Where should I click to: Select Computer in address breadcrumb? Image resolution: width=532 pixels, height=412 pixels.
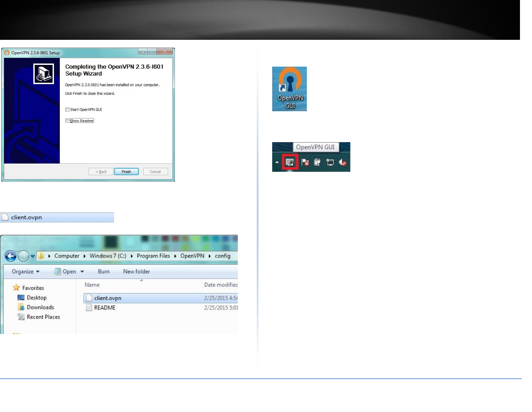(67, 256)
